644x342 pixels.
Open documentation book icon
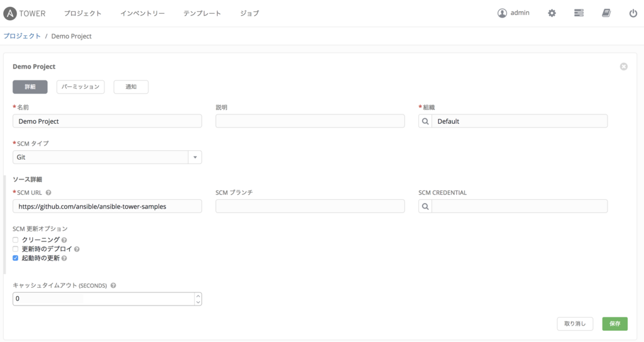click(606, 13)
